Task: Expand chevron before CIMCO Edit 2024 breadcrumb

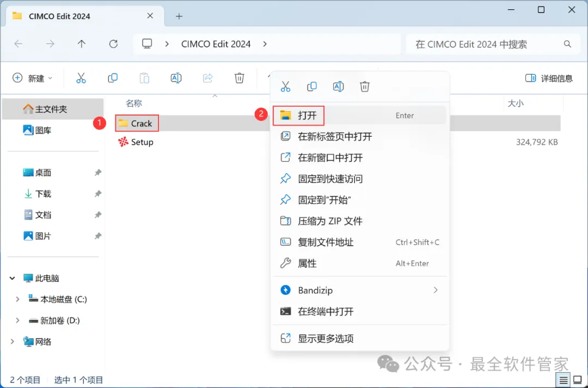Action: click(x=167, y=44)
